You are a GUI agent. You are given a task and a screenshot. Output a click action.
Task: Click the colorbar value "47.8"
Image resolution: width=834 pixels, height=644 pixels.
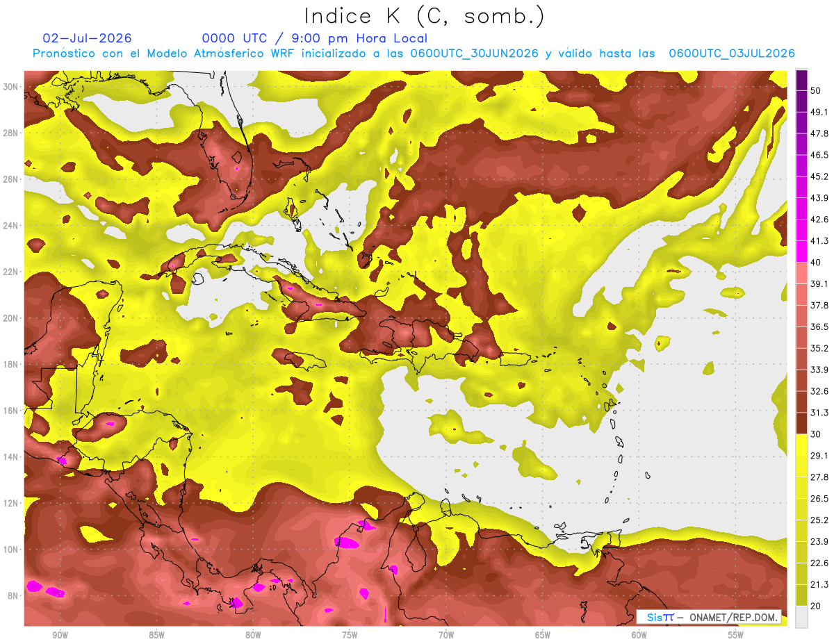pos(819,134)
